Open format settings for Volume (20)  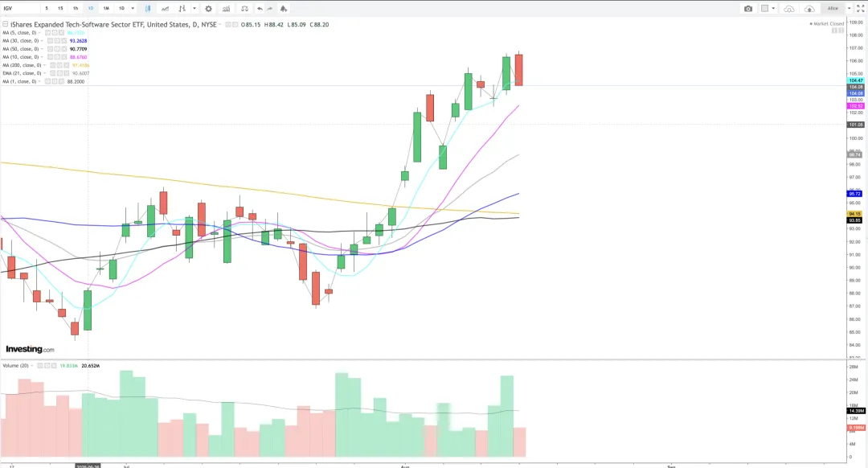[47, 366]
